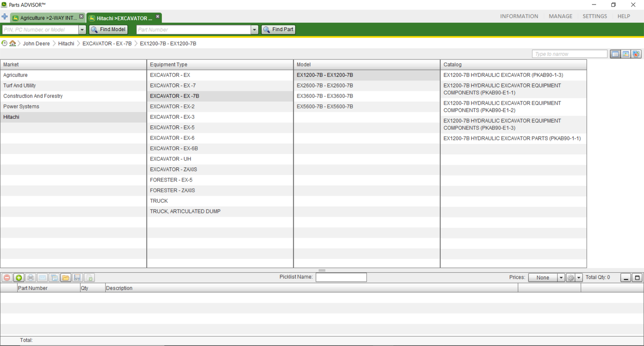
Task: Open the dropdown arrow beside the gear
Action: pos(579,278)
